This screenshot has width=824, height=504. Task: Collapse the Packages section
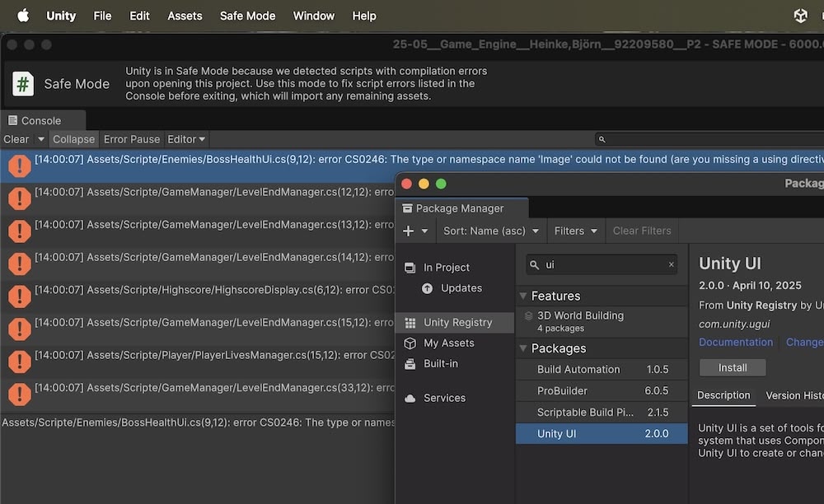pos(523,348)
